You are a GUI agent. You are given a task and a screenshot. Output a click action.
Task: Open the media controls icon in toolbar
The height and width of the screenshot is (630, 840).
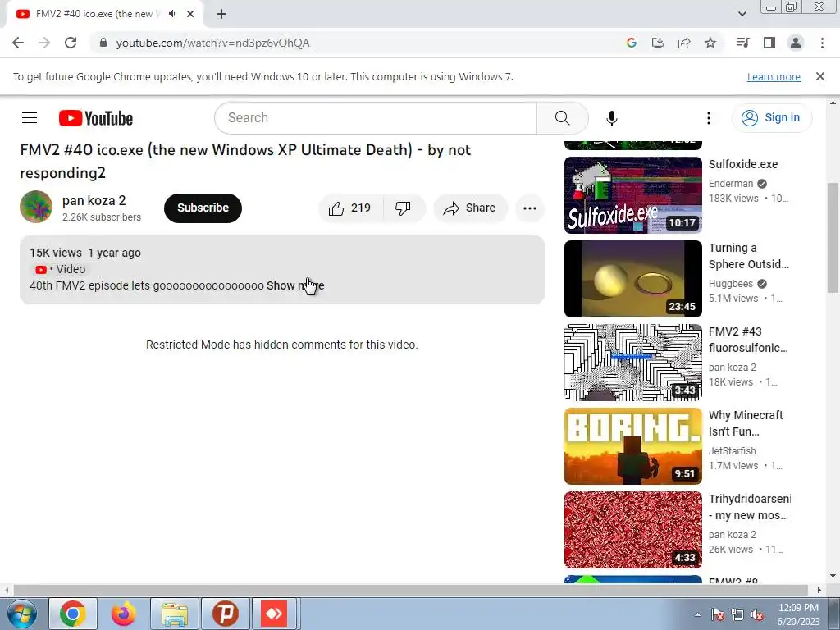[x=742, y=43]
